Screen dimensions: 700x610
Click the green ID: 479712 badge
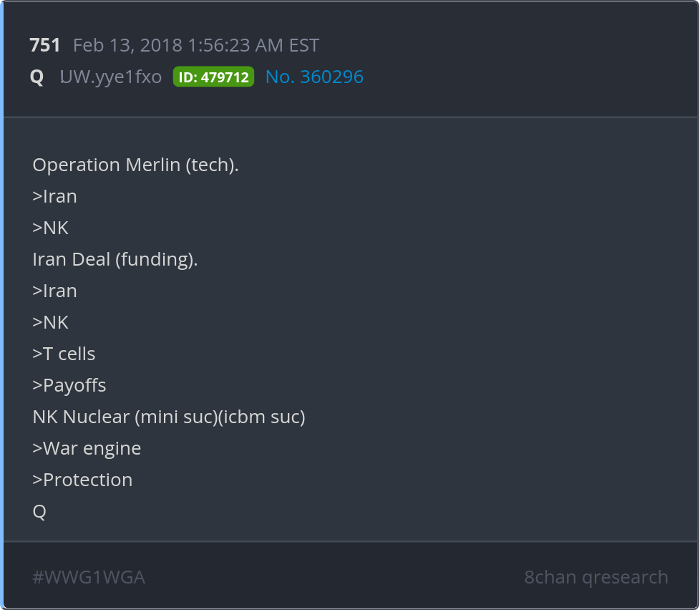(213, 77)
